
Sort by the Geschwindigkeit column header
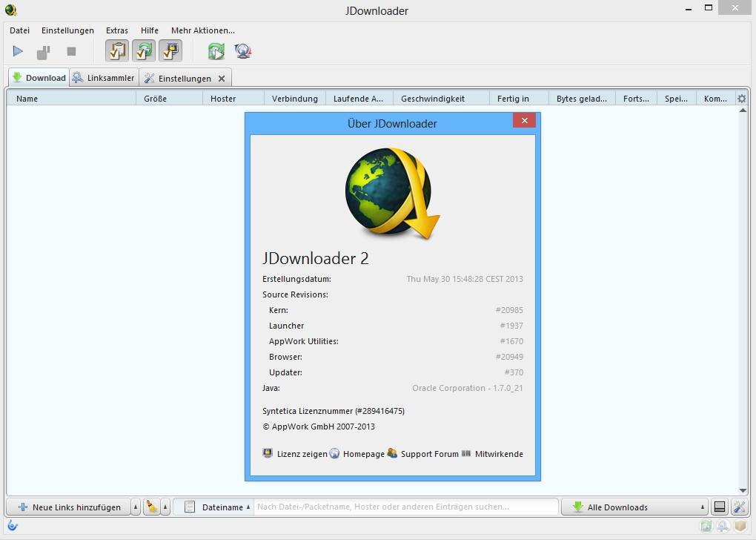pyautogui.click(x=442, y=99)
